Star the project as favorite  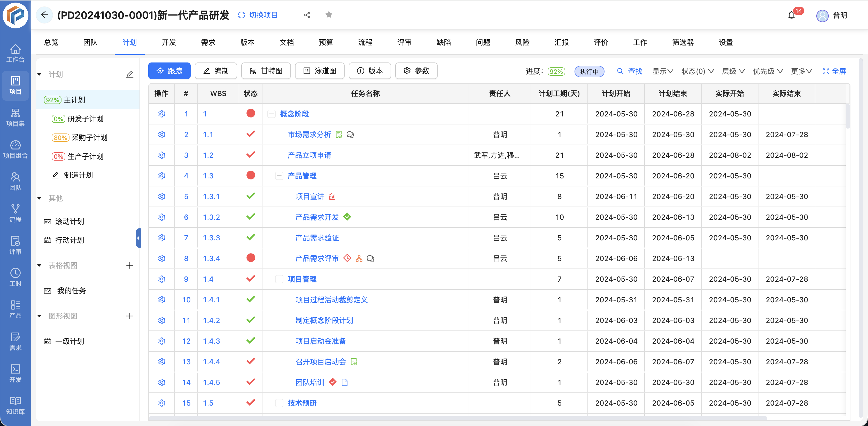point(329,15)
